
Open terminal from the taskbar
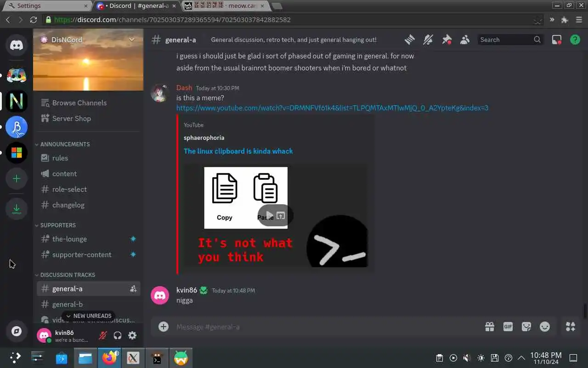pos(157,358)
